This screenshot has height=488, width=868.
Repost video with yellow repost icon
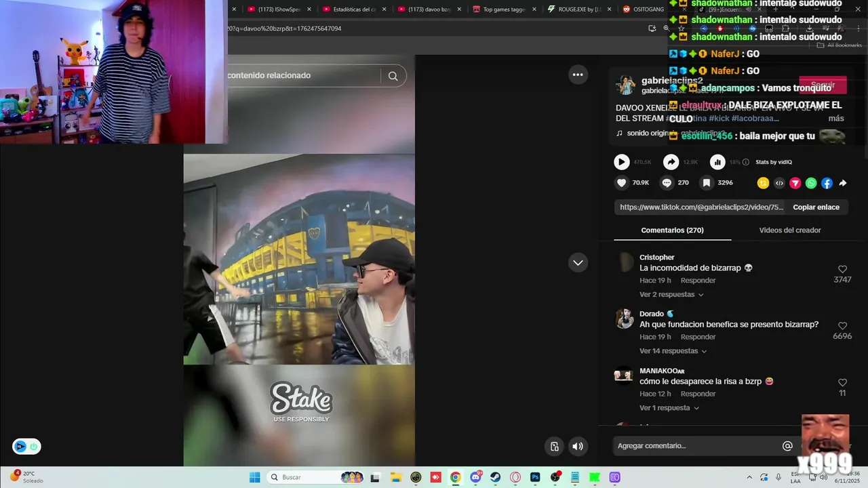pos(763,183)
